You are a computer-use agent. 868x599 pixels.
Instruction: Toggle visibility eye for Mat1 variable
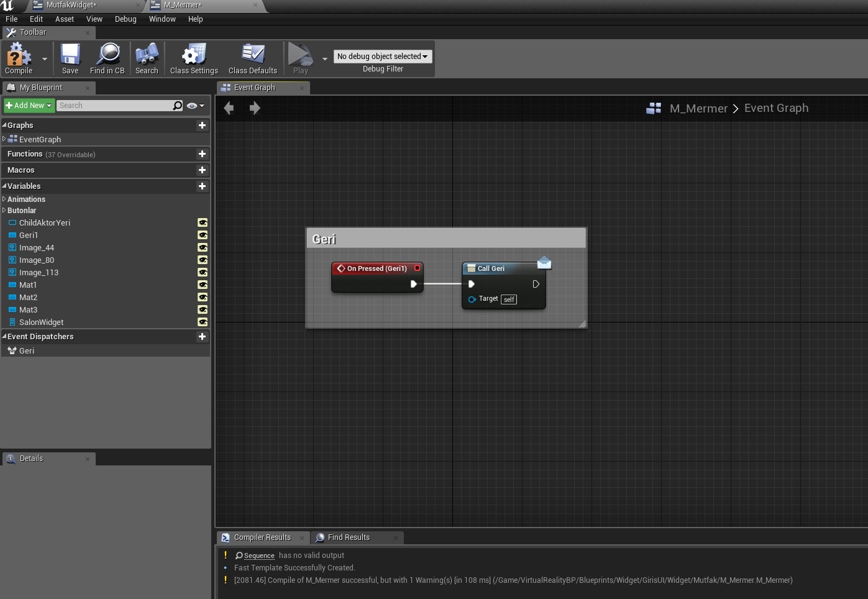(x=203, y=285)
